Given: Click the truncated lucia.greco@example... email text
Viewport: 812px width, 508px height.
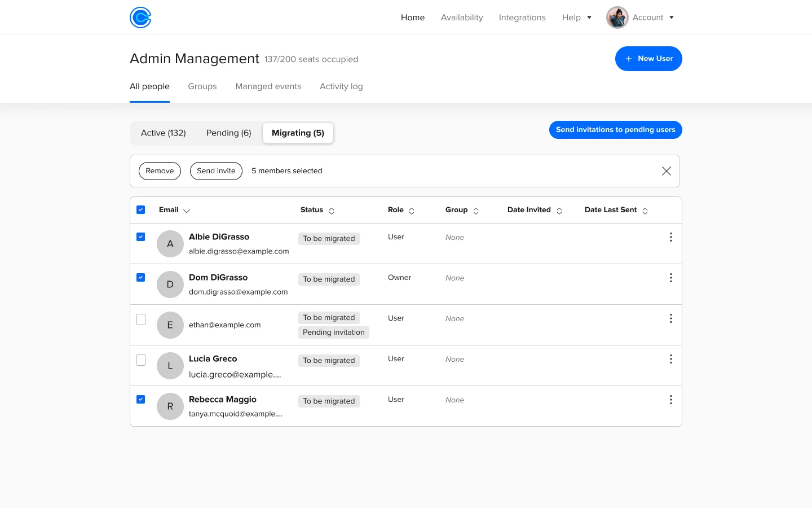Looking at the screenshot, I should tap(235, 375).
